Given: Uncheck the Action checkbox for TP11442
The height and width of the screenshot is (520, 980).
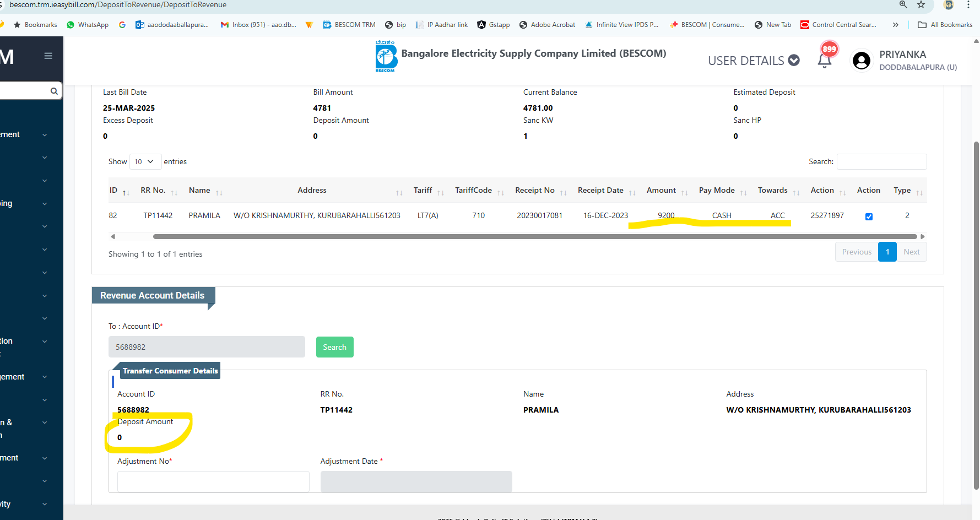Looking at the screenshot, I should [x=869, y=216].
